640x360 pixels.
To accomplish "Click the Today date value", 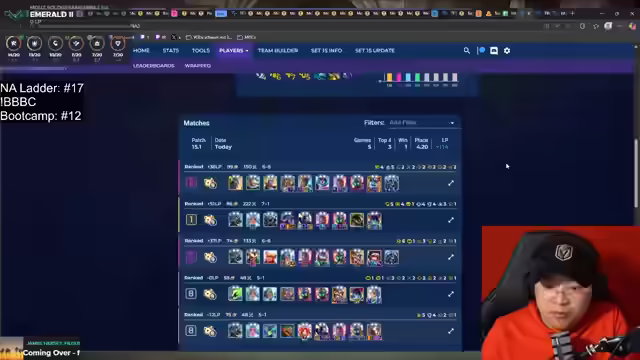I will coord(223,147).
